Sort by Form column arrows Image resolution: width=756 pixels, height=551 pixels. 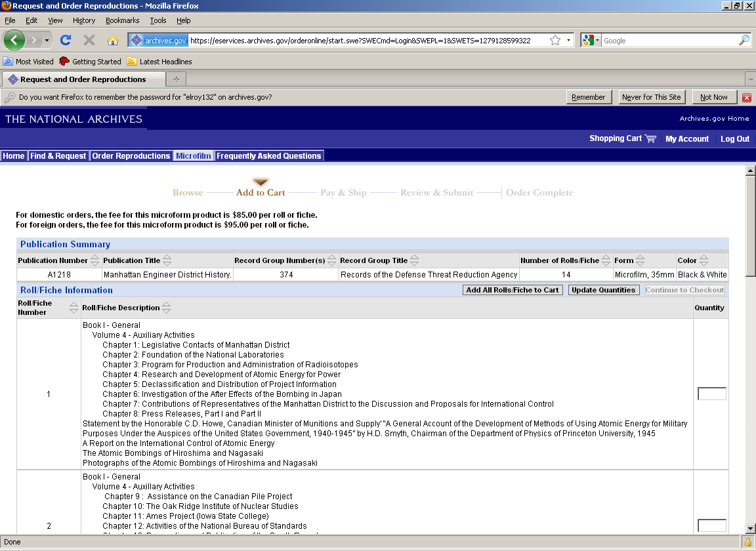point(640,260)
